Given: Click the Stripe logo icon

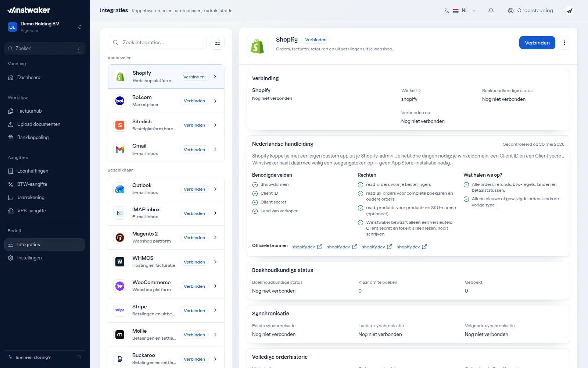Looking at the screenshot, I should [x=120, y=310].
